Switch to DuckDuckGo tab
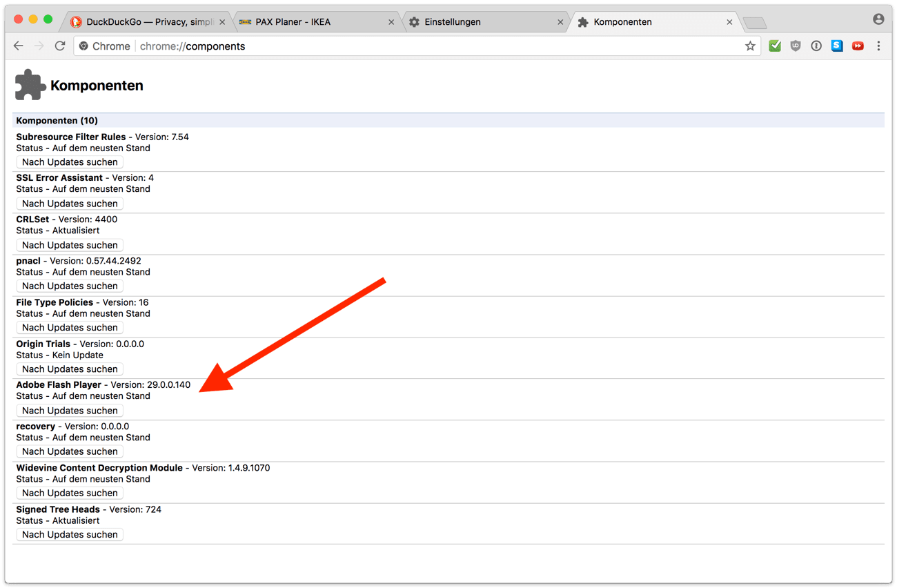The width and height of the screenshot is (897, 588). (148, 22)
